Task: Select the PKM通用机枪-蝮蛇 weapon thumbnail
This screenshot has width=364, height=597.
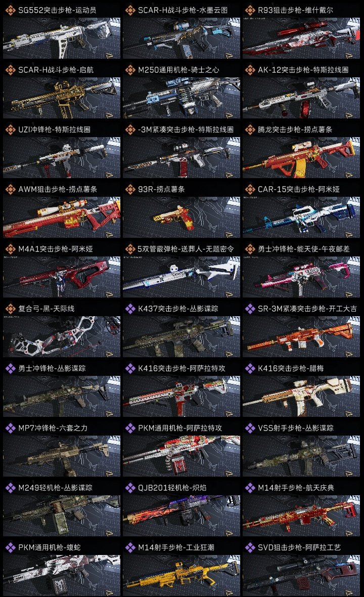Action: [62, 575]
